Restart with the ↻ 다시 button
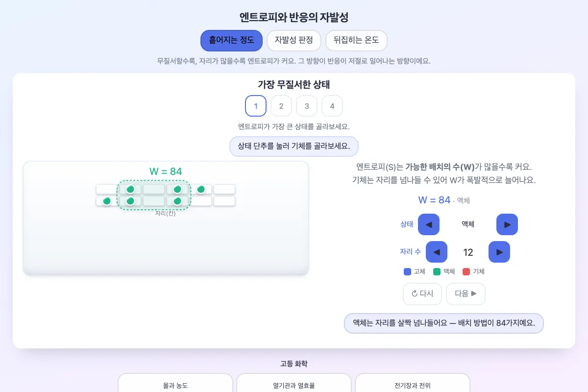588x392 pixels. pyautogui.click(x=422, y=294)
